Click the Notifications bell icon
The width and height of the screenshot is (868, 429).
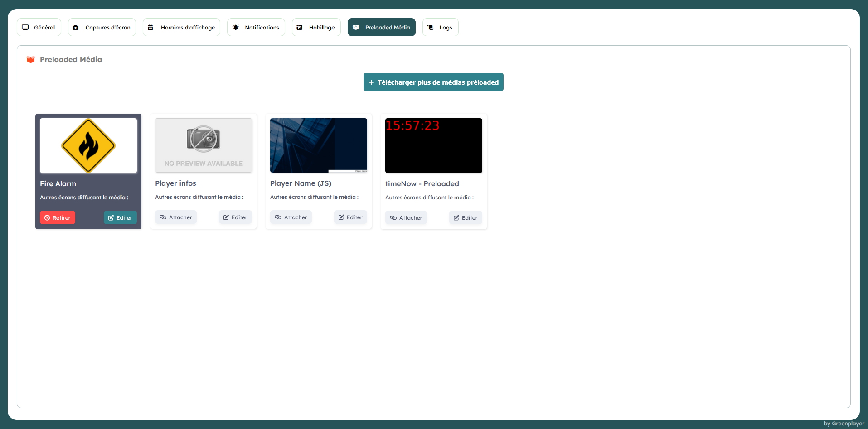point(236,28)
